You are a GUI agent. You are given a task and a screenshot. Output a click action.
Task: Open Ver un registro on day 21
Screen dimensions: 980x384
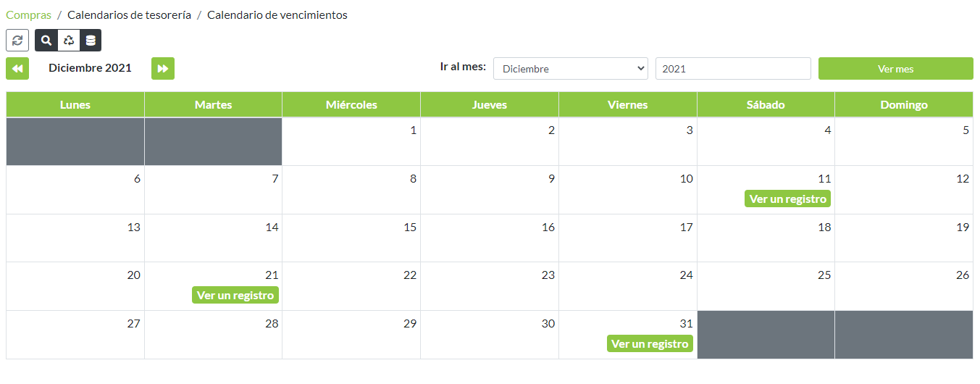point(235,295)
